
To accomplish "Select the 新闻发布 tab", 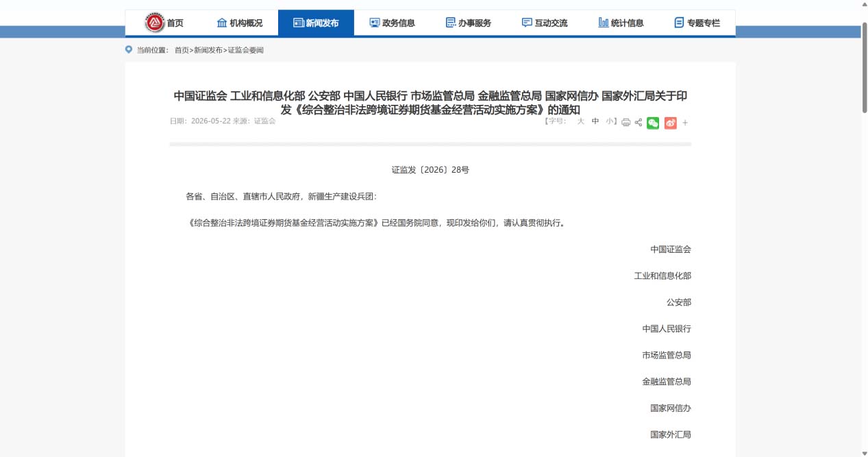I will pyautogui.click(x=316, y=23).
